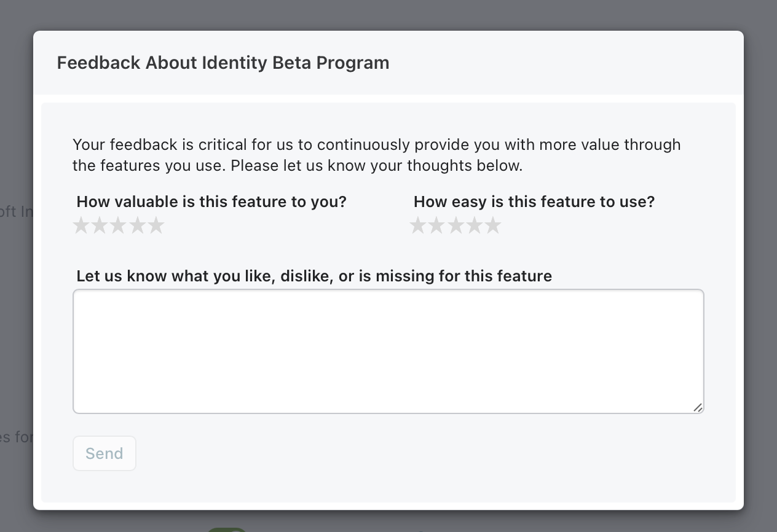Click the 'Feedback About Identity Beta Program' title
The width and height of the screenshot is (777, 532).
[223, 63]
